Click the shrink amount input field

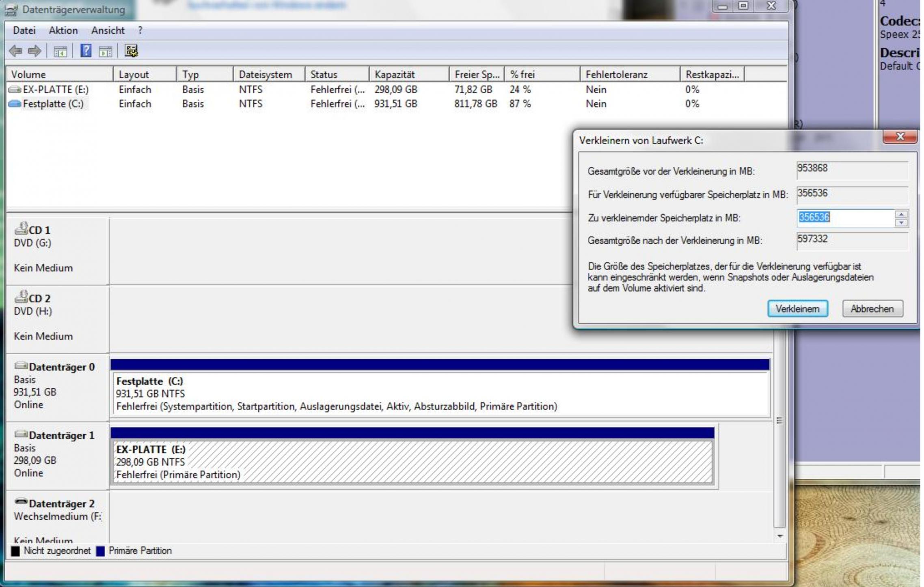[x=844, y=218]
